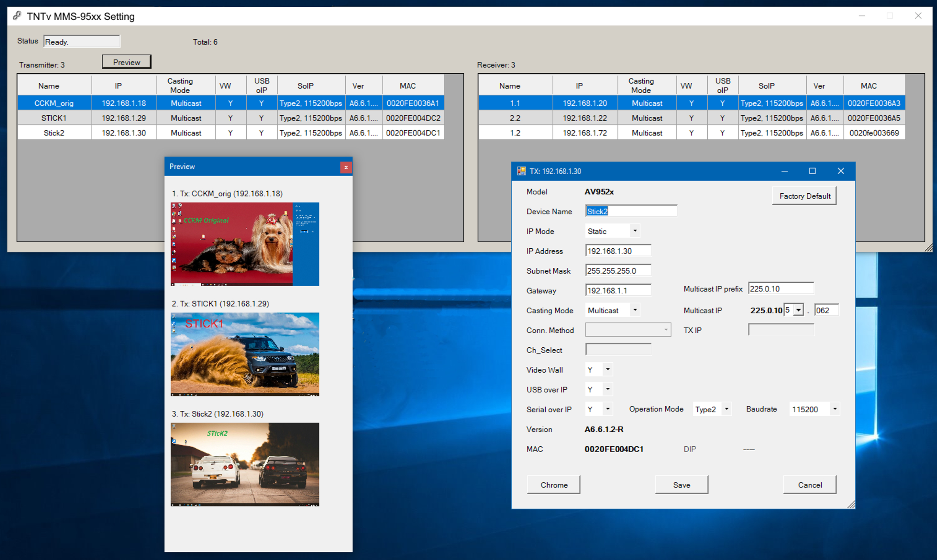Viewport: 937px width, 560px height.
Task: Expand the USB over IP dropdown
Action: coord(608,389)
